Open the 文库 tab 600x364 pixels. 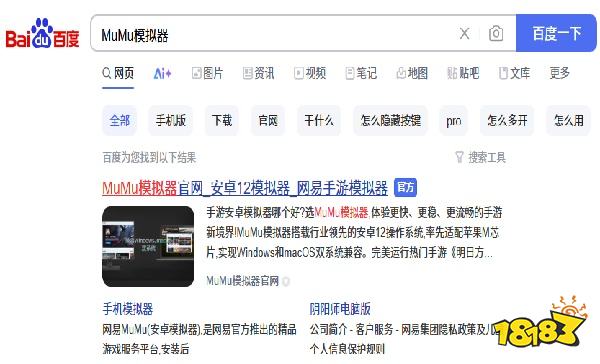(x=514, y=73)
